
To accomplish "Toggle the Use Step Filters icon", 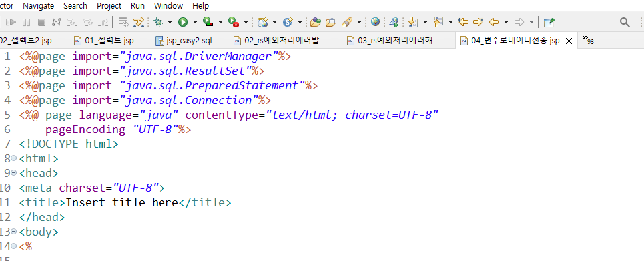I will [139, 22].
